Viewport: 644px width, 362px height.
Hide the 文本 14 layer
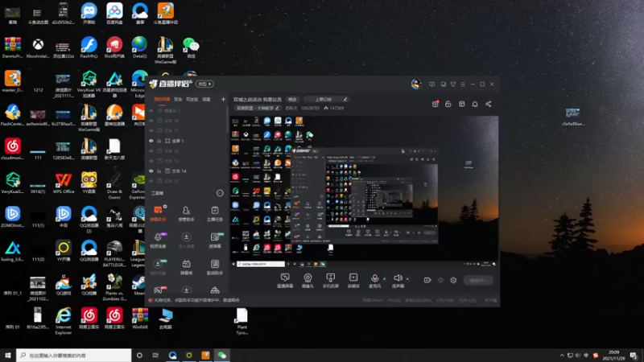point(151,171)
